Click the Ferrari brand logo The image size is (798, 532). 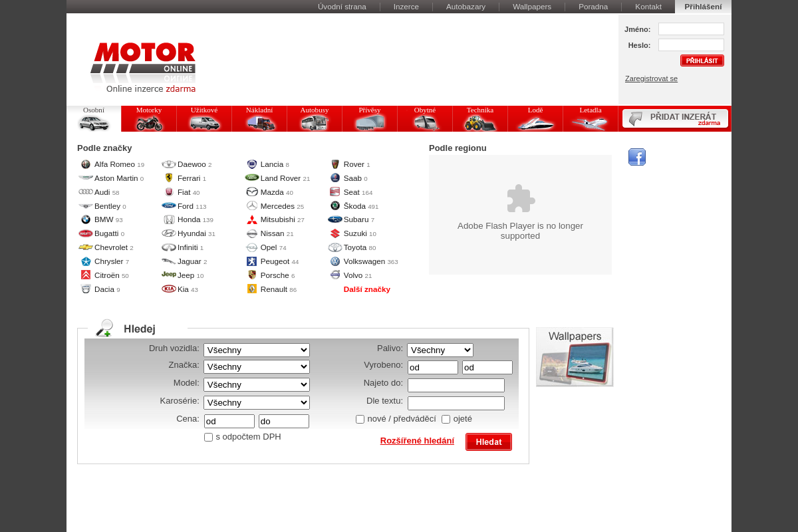coord(169,178)
